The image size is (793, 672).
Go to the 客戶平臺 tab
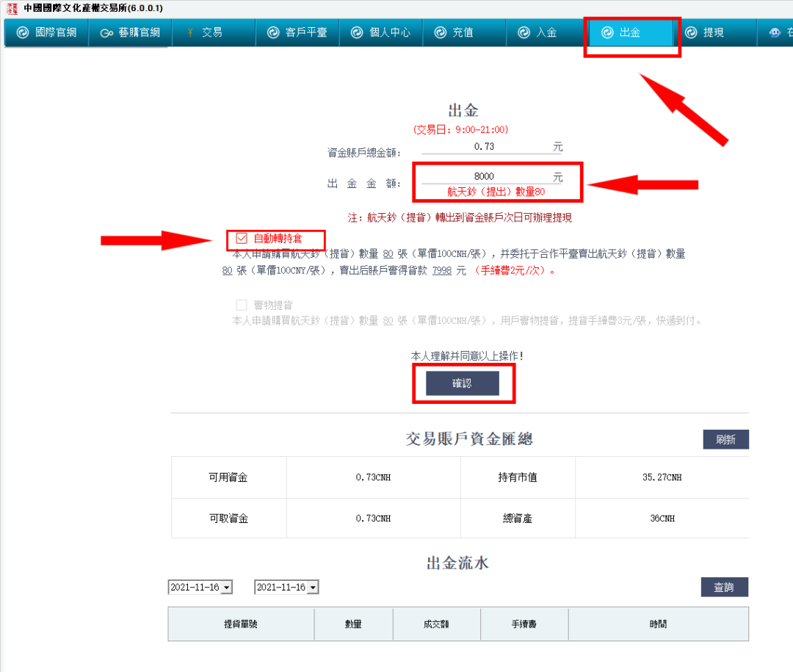[x=297, y=32]
